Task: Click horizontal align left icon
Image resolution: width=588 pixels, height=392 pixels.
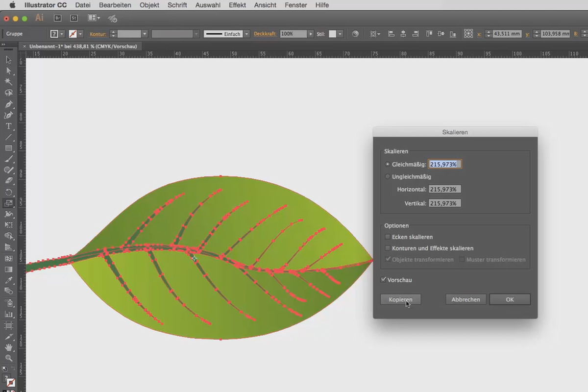Action: (x=391, y=34)
